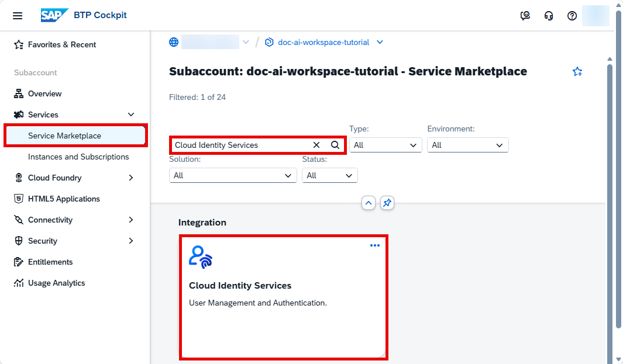The image size is (623, 364).
Task: Click the Integration category heading
Action: tap(202, 222)
